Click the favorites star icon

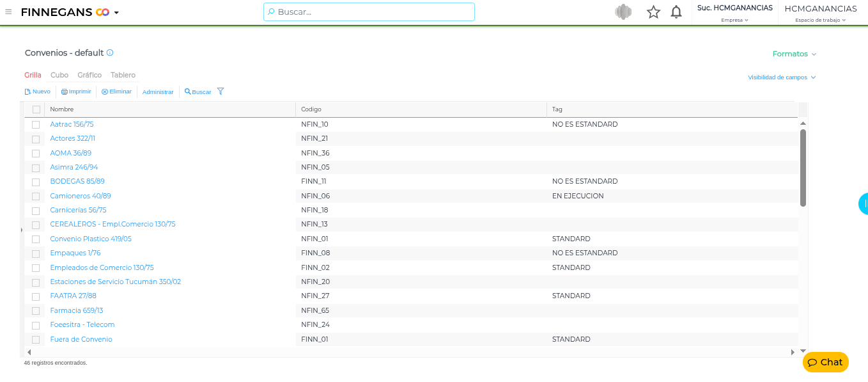[653, 12]
